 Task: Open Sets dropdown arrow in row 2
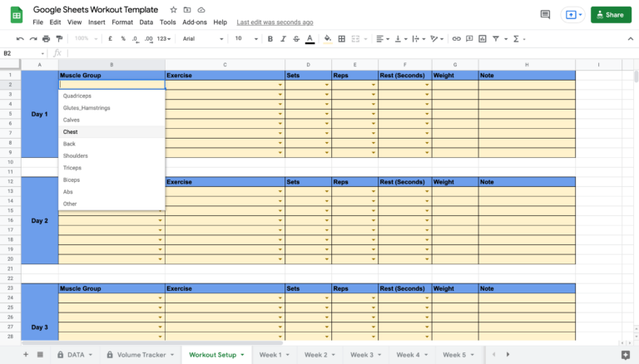pyautogui.click(x=326, y=85)
